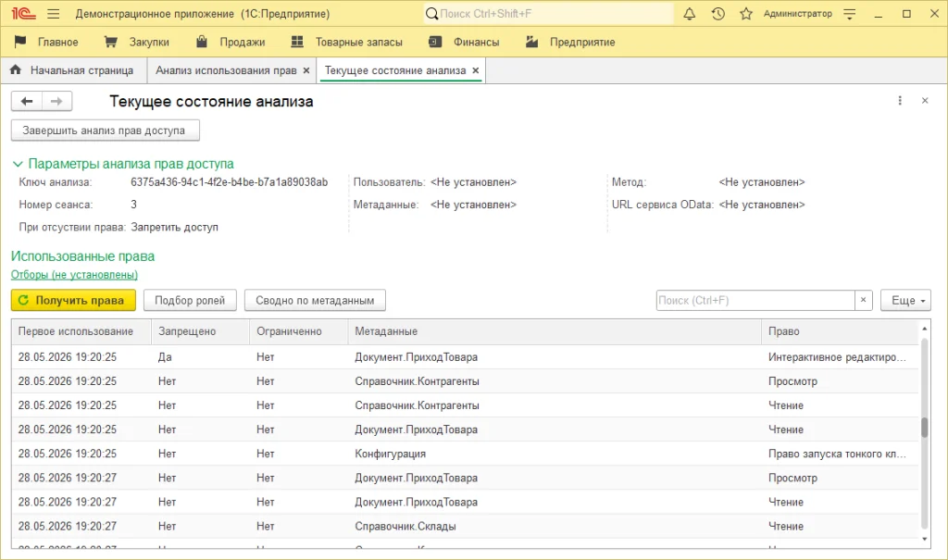This screenshot has width=948, height=560.
Task: Open notifications bell icon
Action: point(689,14)
